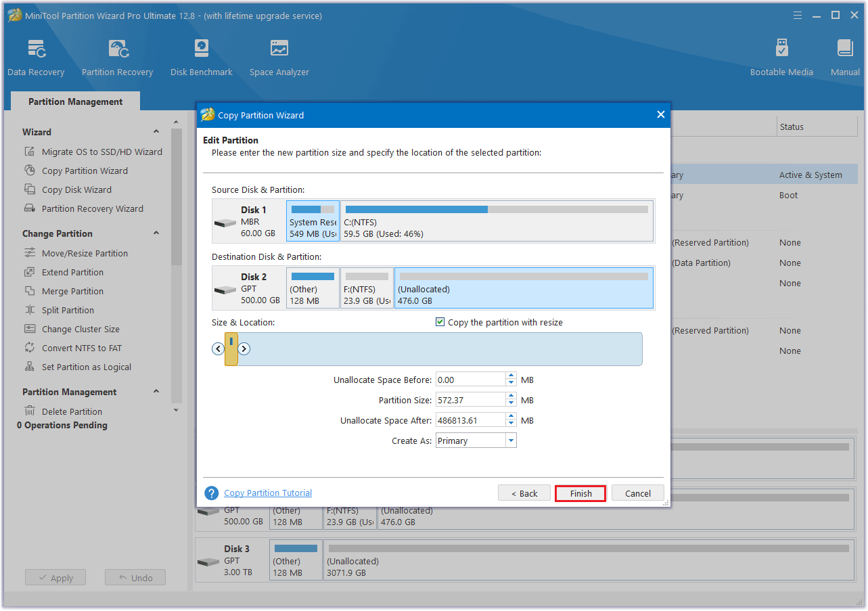The width and height of the screenshot is (868, 611).
Task: Nudge partition left with the left arrow
Action: pos(218,349)
